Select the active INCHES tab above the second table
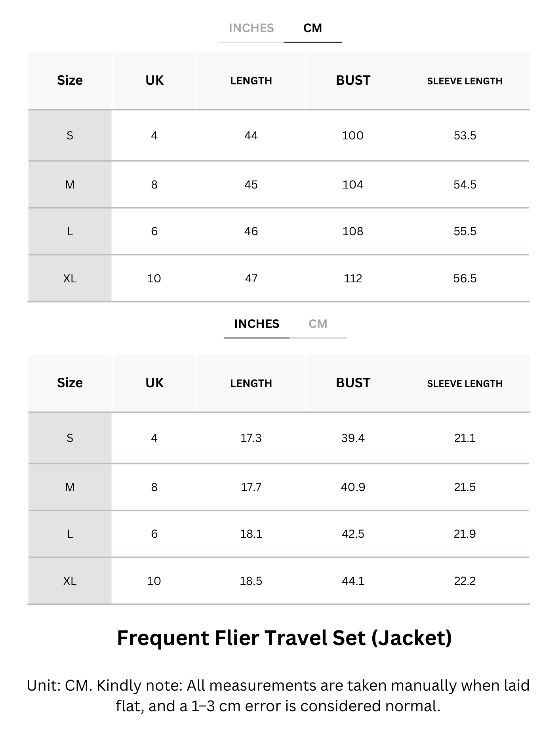The image size is (560, 733). (x=257, y=324)
